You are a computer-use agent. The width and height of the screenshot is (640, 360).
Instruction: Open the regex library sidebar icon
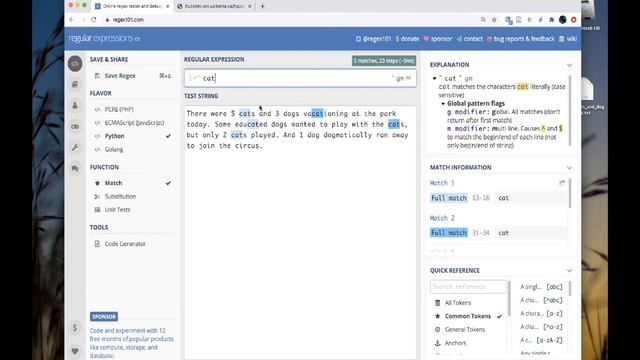(75, 84)
